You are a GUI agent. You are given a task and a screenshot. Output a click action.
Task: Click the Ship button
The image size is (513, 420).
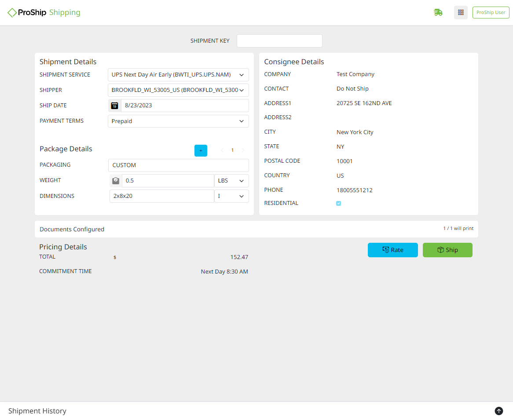point(447,250)
